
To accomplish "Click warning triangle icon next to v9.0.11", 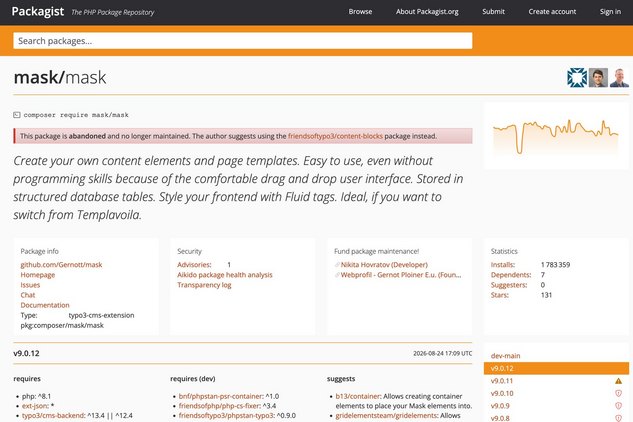I will [618, 381].
